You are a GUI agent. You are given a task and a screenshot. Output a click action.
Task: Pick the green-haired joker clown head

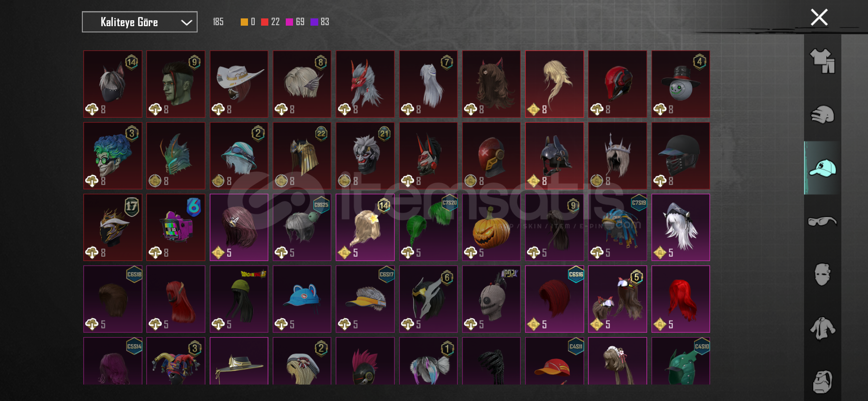(x=112, y=155)
